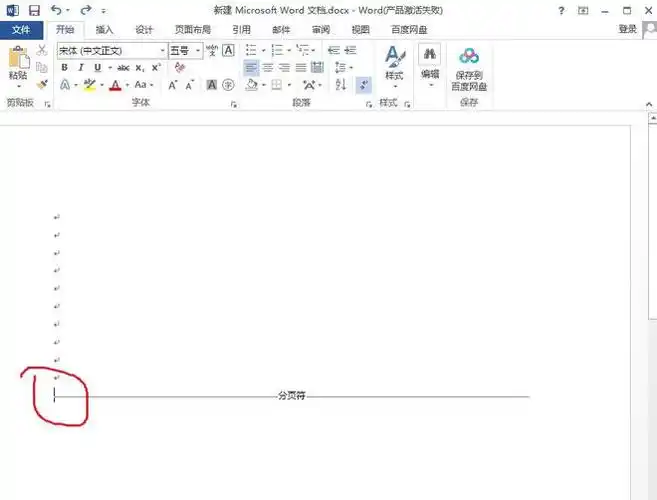Image resolution: width=657 pixels, height=500 pixels.
Task: Click vertical scrollbar up arrow
Action: click(653, 118)
